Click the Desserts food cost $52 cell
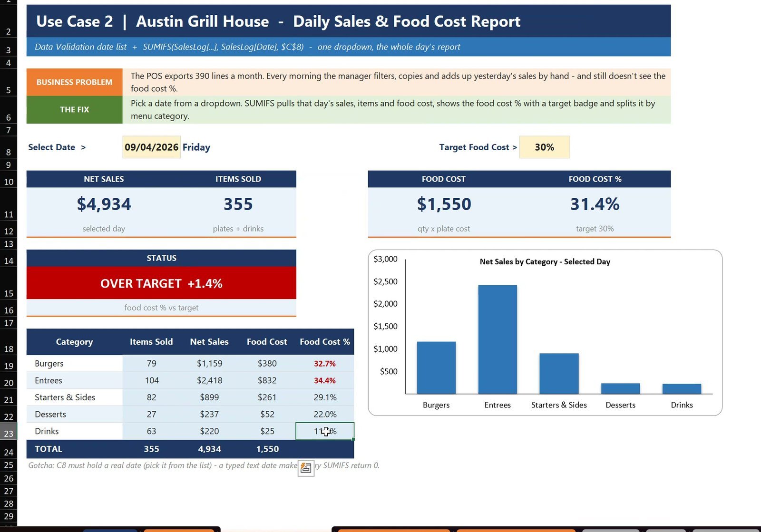 pyautogui.click(x=267, y=415)
